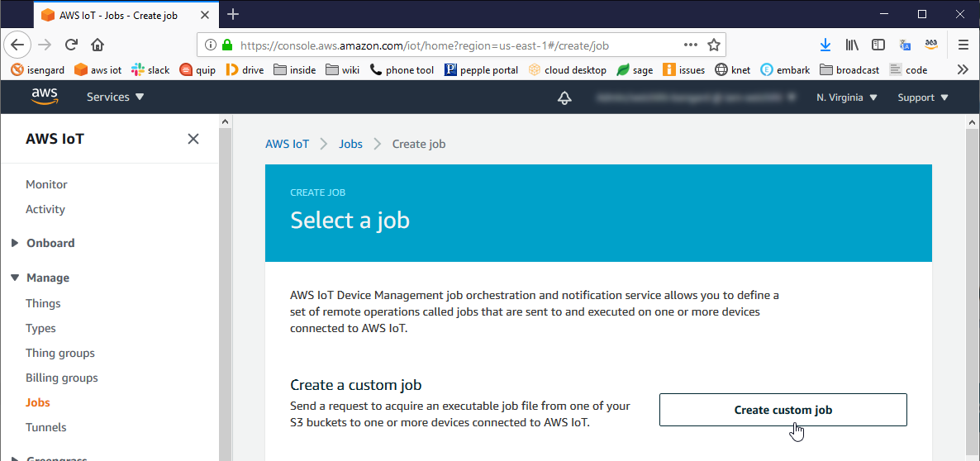Open Jobs in the sidebar
Image resolution: width=980 pixels, height=461 pixels.
point(37,403)
